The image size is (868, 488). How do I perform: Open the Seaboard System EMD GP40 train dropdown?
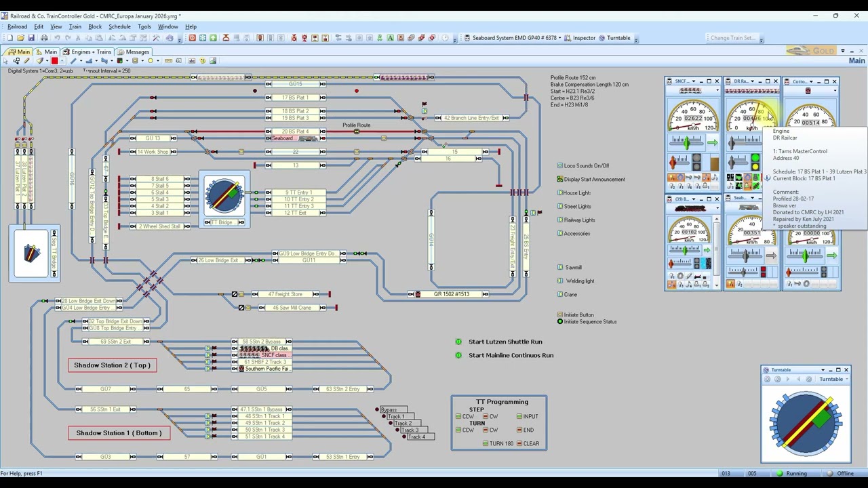(560, 38)
